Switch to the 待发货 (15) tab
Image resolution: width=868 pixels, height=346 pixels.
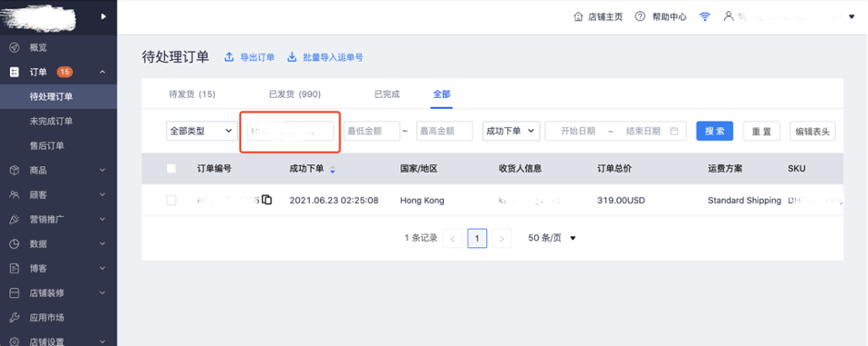pyautogui.click(x=192, y=94)
